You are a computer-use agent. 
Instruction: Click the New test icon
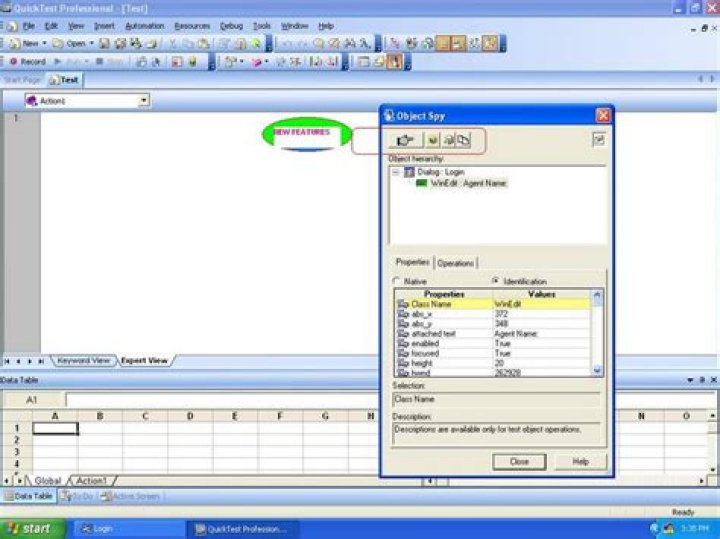point(15,44)
